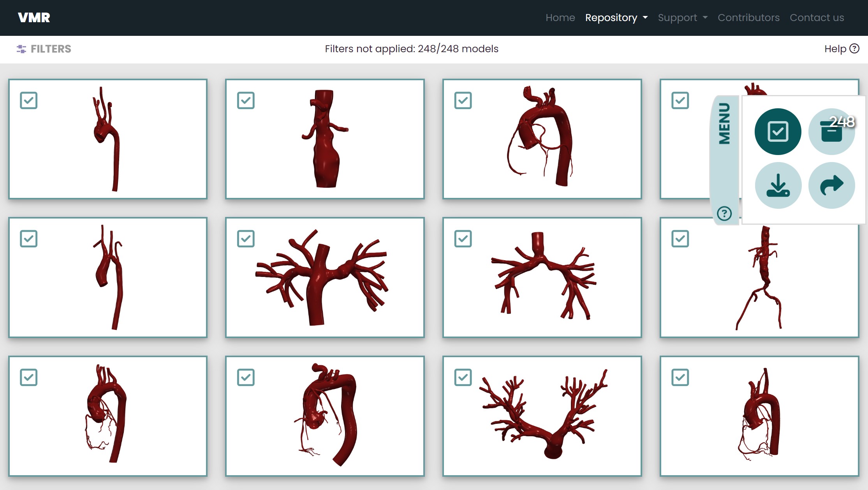Open the second-row thick pulmonary tree thumbnail
868x490 pixels.
pos(325,277)
